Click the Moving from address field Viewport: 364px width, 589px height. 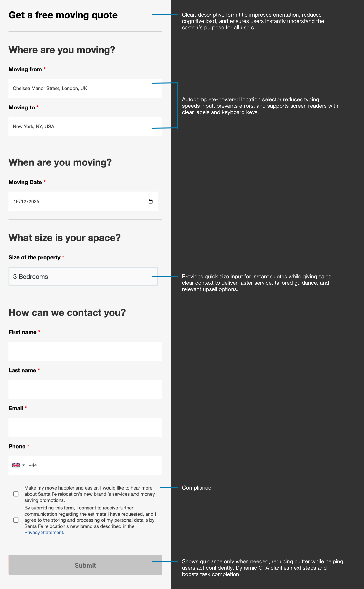(x=85, y=88)
